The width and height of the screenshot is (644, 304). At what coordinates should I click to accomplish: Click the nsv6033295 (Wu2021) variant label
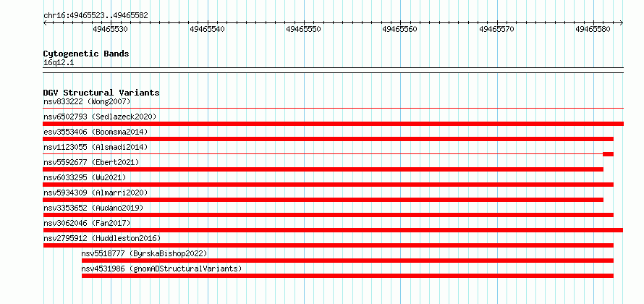point(85,177)
